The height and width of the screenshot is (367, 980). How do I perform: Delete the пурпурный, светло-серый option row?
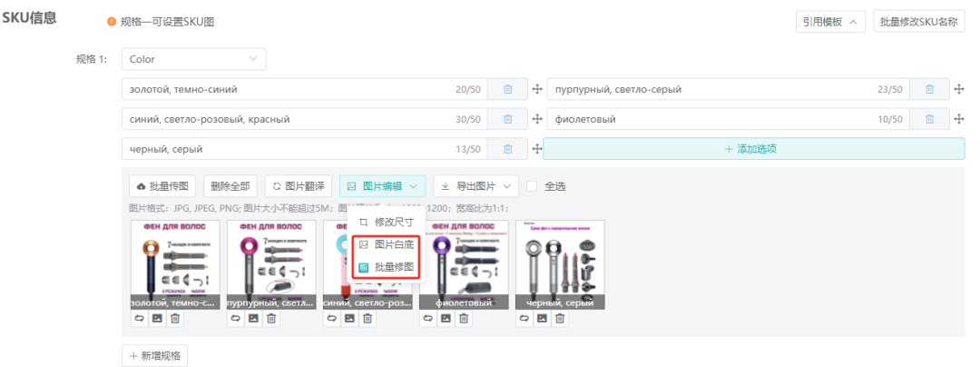click(929, 89)
